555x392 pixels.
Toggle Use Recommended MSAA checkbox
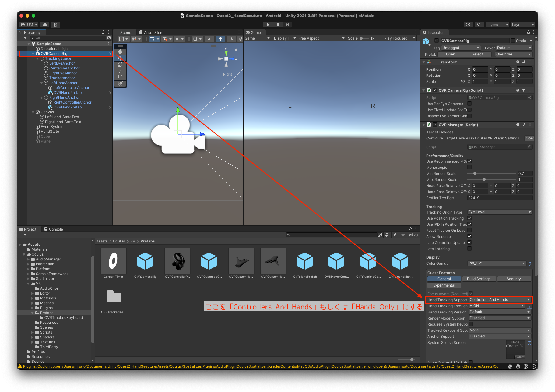(x=469, y=161)
